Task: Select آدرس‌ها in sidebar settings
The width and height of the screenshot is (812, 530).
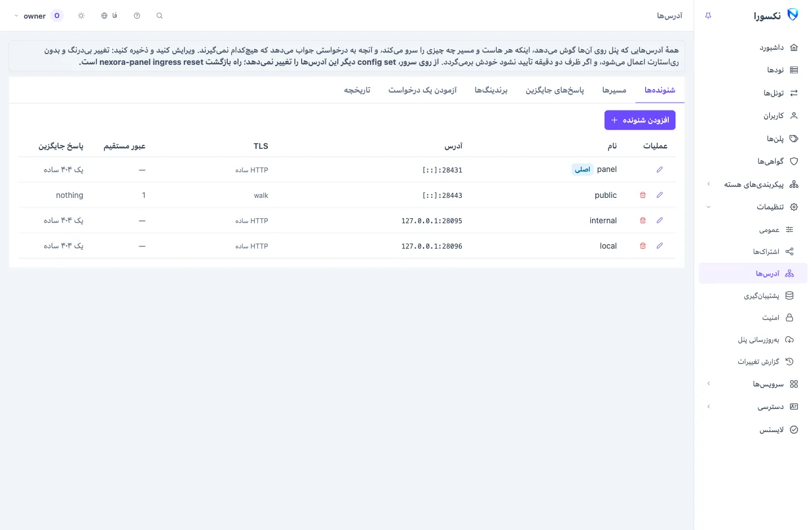Action: tap(753, 273)
